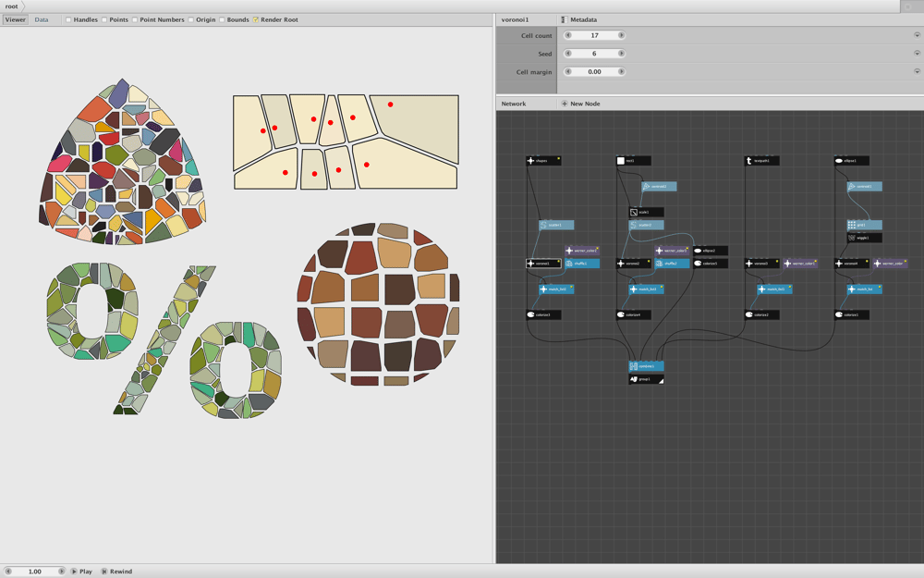The image size is (924, 578).
Task: Select the colorize4 node
Action: (x=634, y=315)
